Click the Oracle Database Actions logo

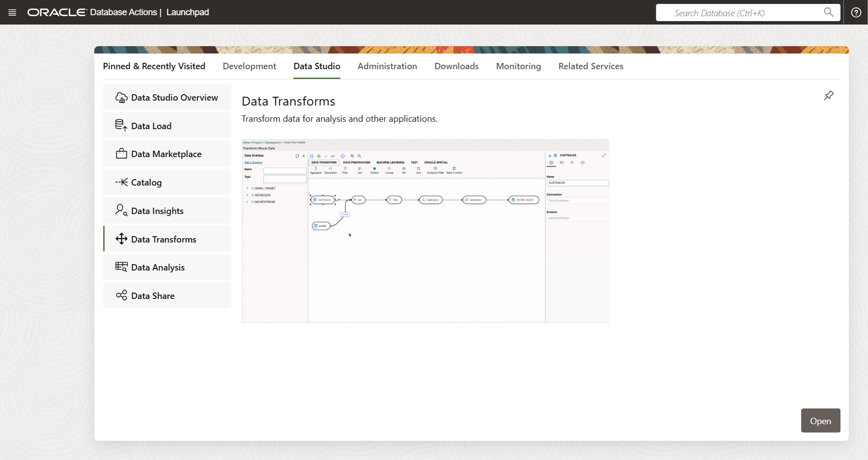[x=92, y=12]
